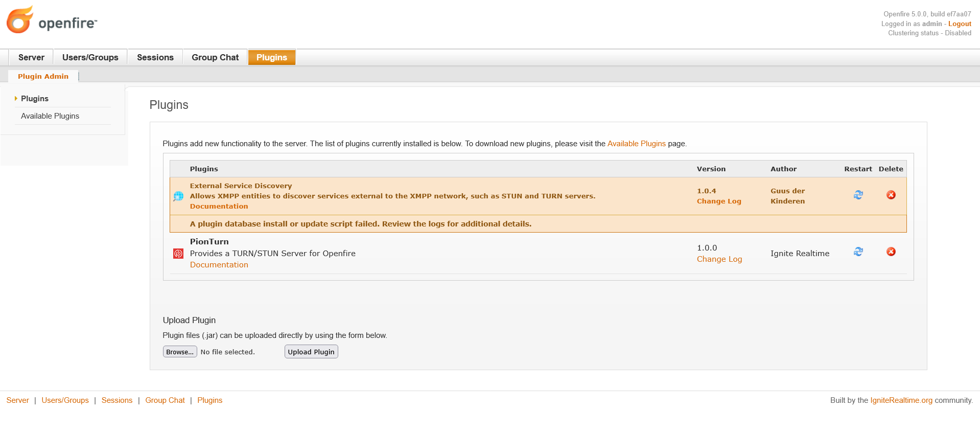The width and height of the screenshot is (980, 432).
Task: Click the Restart column header
Action: [858, 169]
